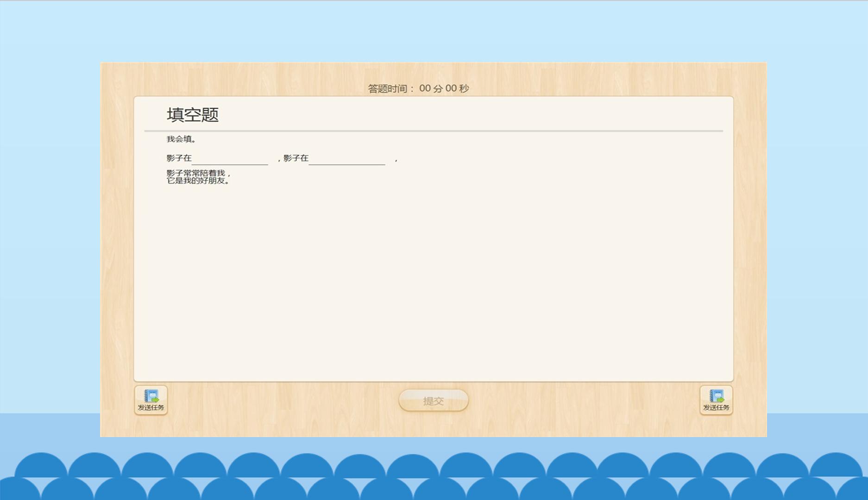
Task: Click the 发送任务 caption under left icon
Action: tap(151, 407)
